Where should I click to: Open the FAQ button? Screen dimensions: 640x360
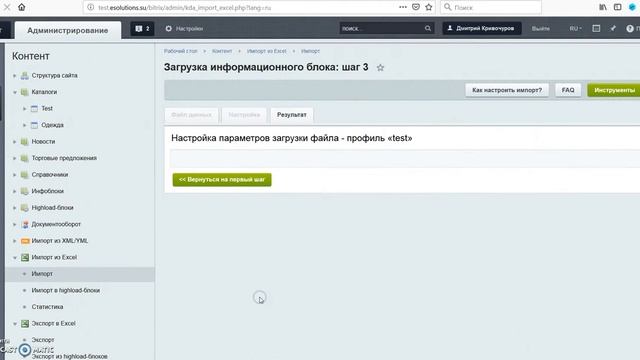click(x=568, y=90)
